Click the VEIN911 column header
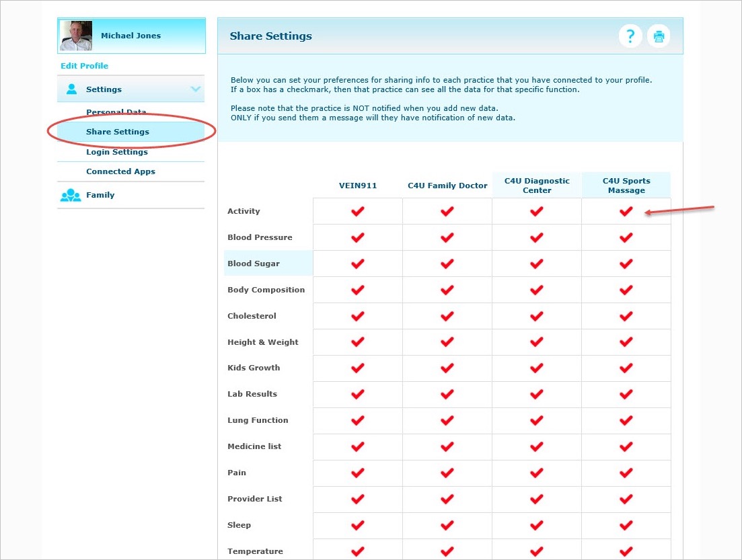 [x=358, y=186]
